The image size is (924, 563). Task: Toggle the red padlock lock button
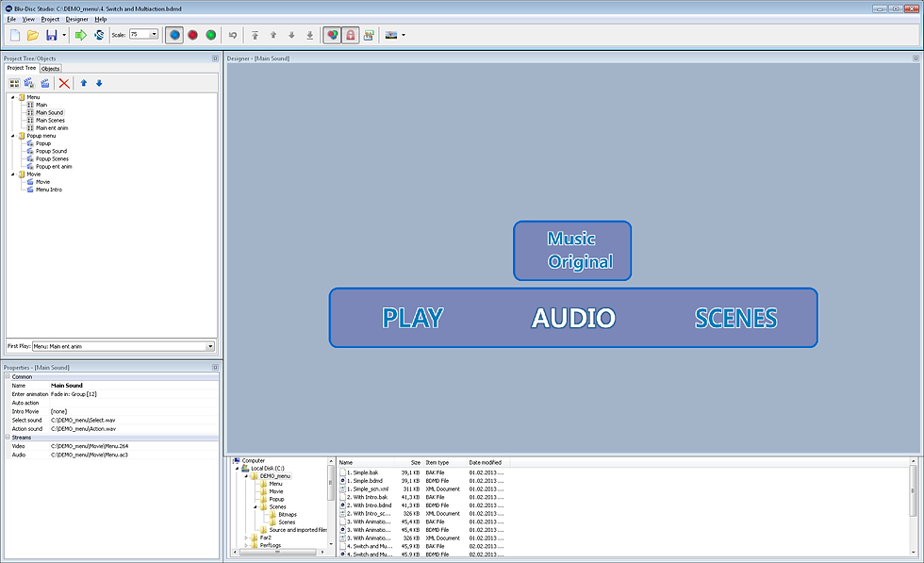coord(351,36)
